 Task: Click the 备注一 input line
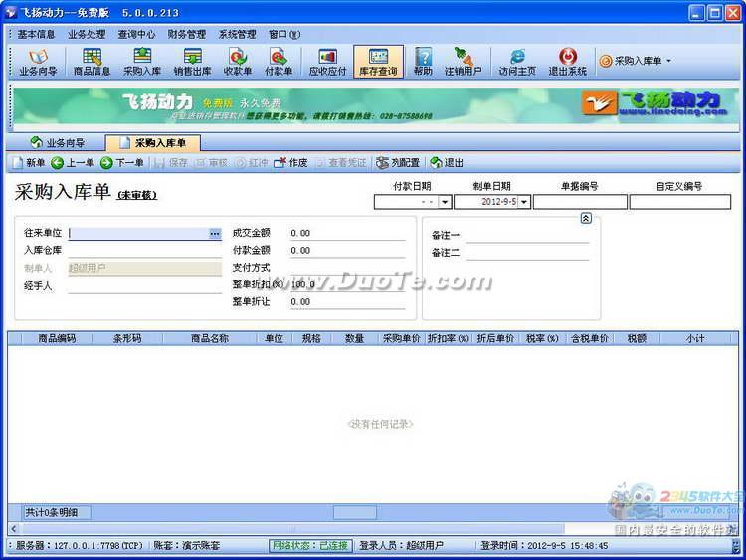[527, 236]
